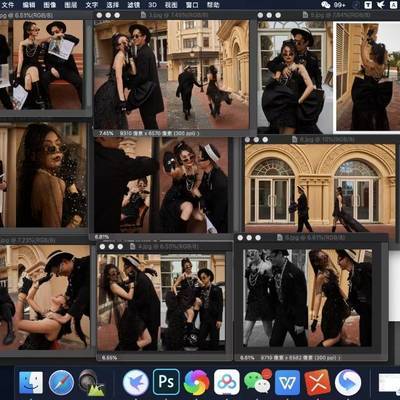Click the 6.66% zoom field in status bar
This screenshot has width=400, height=400.
[x=109, y=358]
